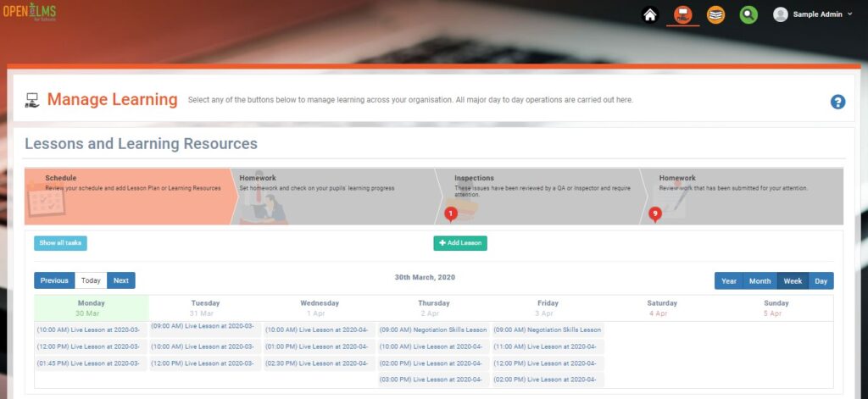This screenshot has width=868, height=399.
Task: Open the blue help question mark icon
Action: tap(837, 102)
